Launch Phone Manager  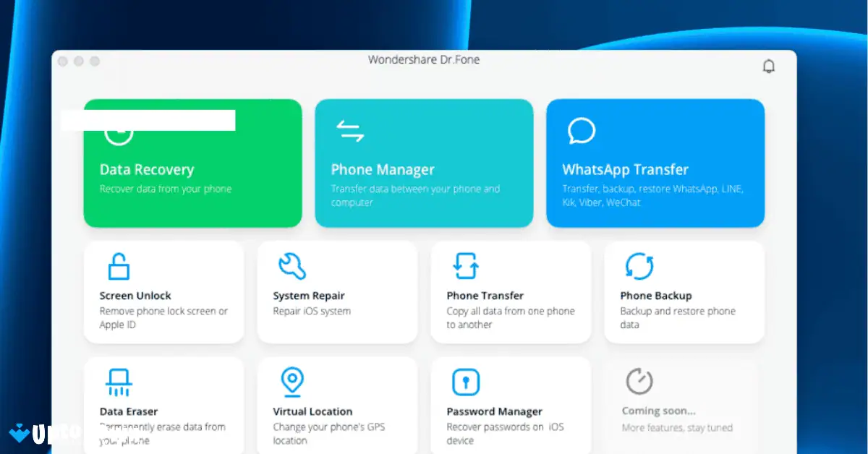pyautogui.click(x=424, y=163)
